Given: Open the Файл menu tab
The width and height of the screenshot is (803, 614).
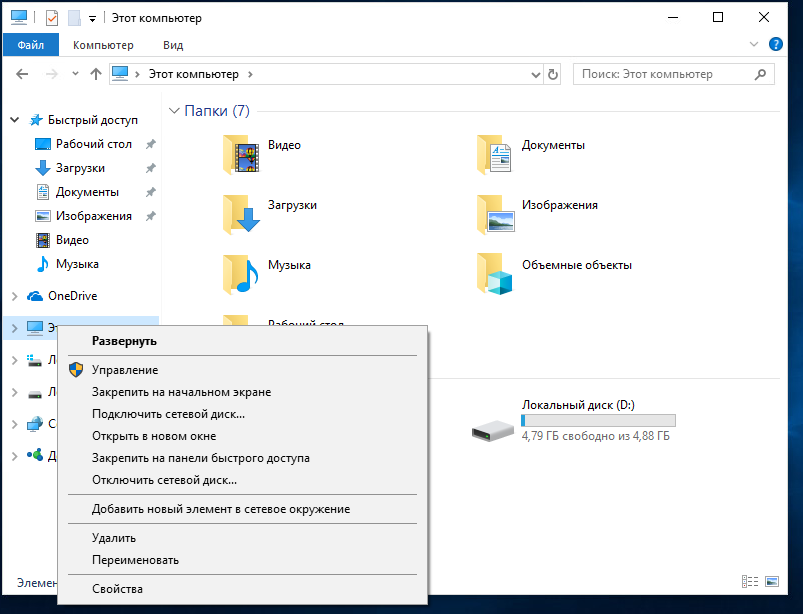Looking at the screenshot, I should [30, 45].
